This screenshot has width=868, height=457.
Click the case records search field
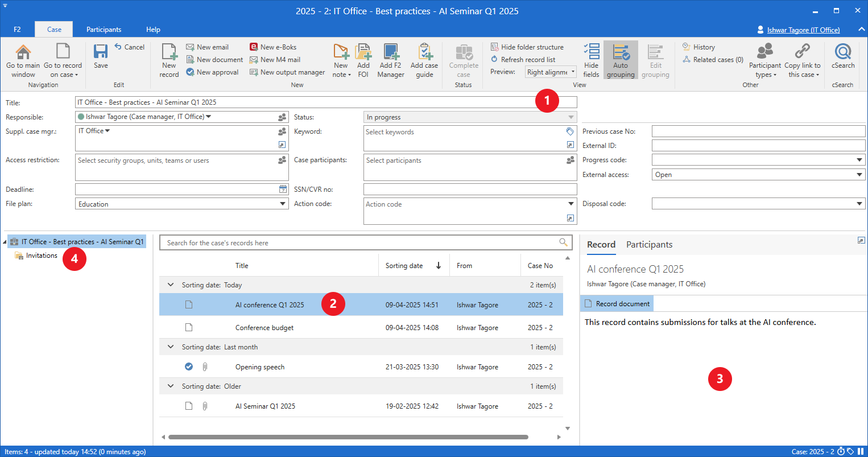click(358, 243)
